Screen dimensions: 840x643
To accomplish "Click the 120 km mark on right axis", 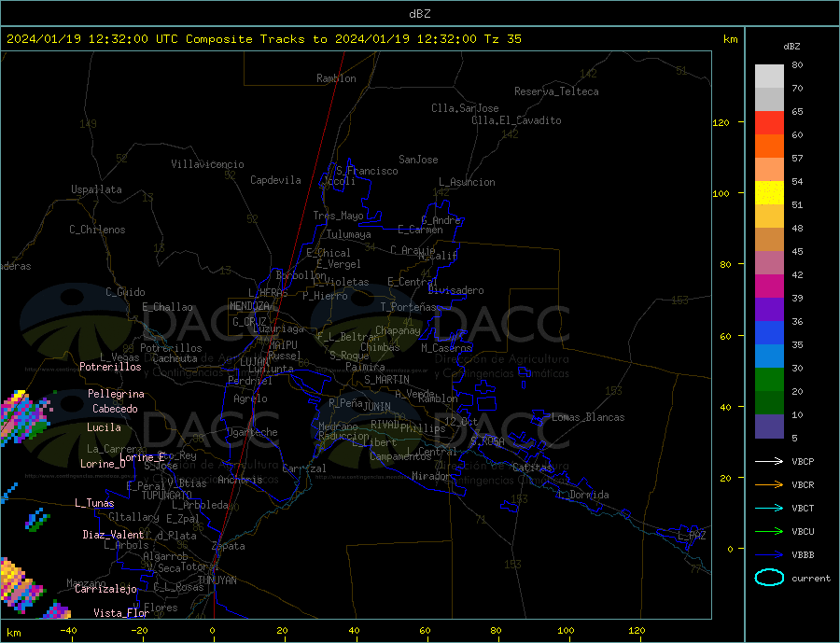I will pyautogui.click(x=721, y=122).
